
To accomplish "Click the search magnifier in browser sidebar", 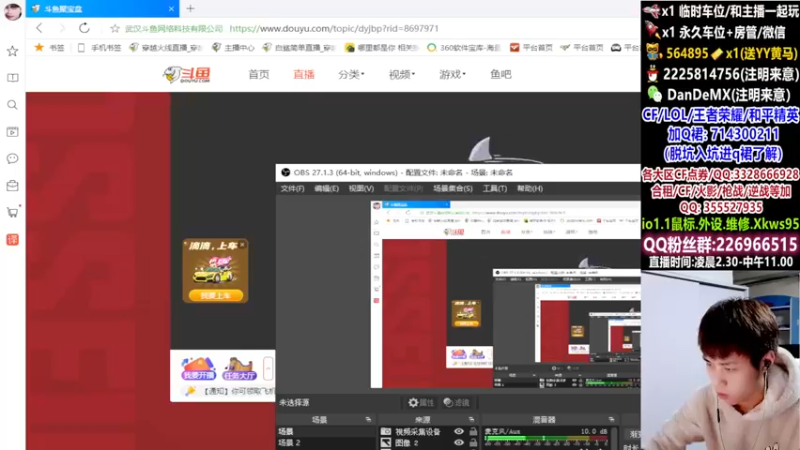I will pos(12,105).
